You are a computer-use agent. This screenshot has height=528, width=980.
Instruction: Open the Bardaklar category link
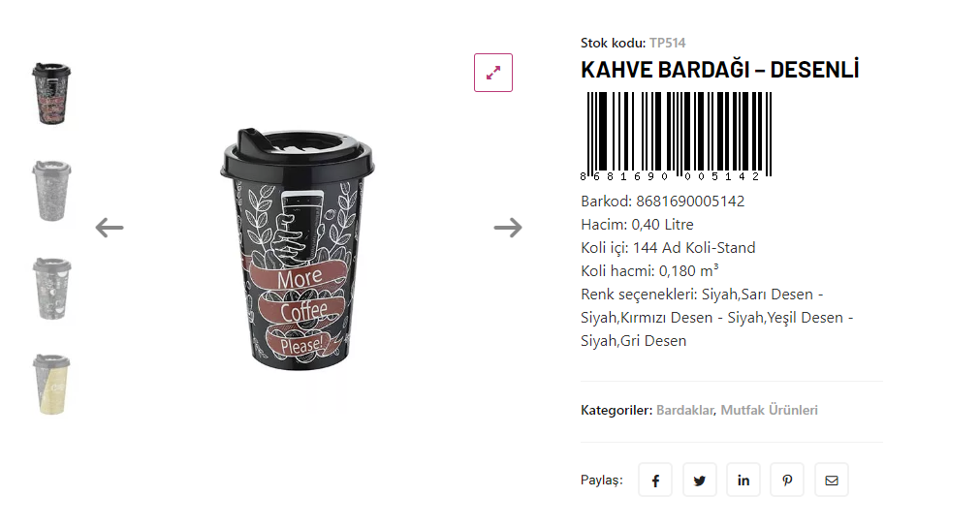685,411
